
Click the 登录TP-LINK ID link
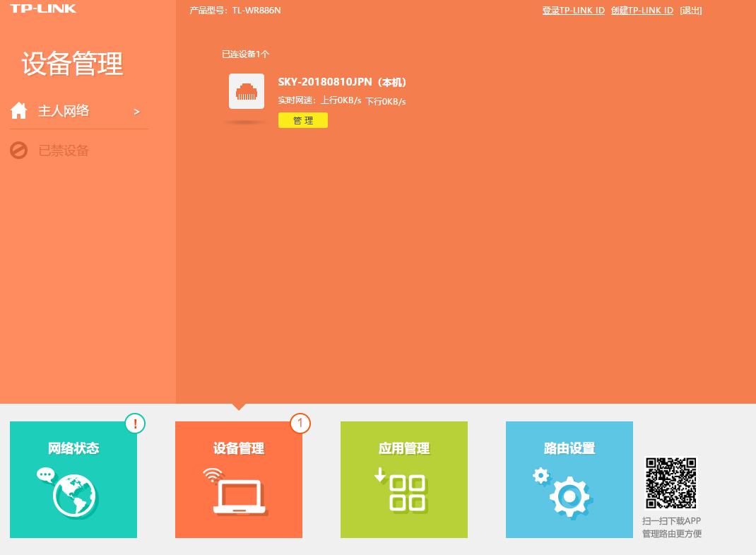pyautogui.click(x=573, y=10)
